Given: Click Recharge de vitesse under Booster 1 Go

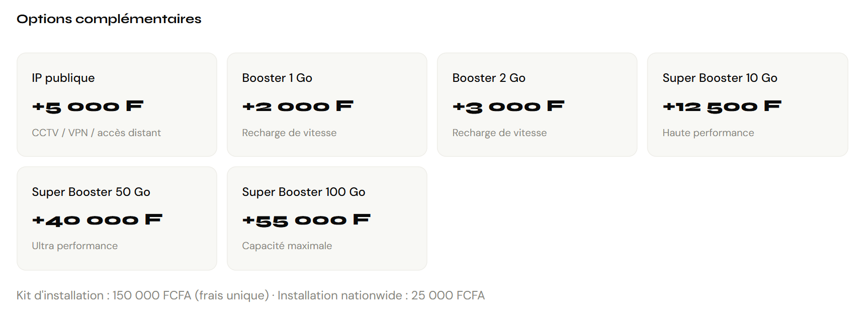Looking at the screenshot, I should (289, 133).
